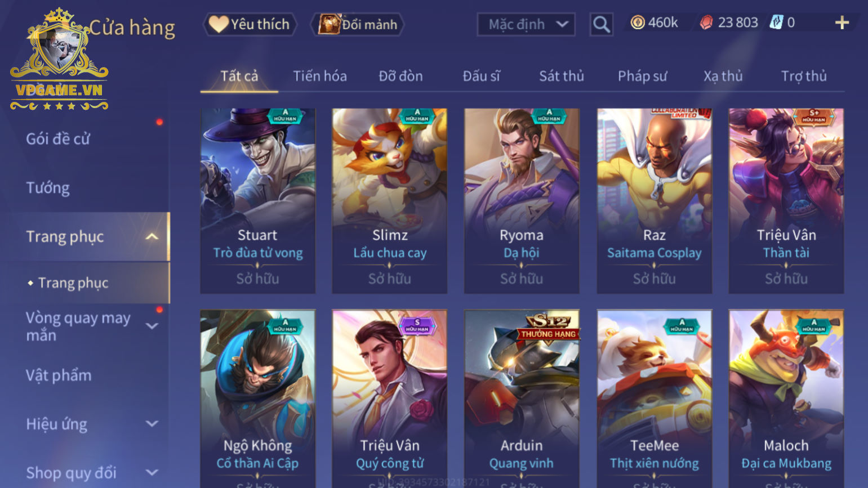Tap the blue voucher ticket icon

[x=776, y=23]
